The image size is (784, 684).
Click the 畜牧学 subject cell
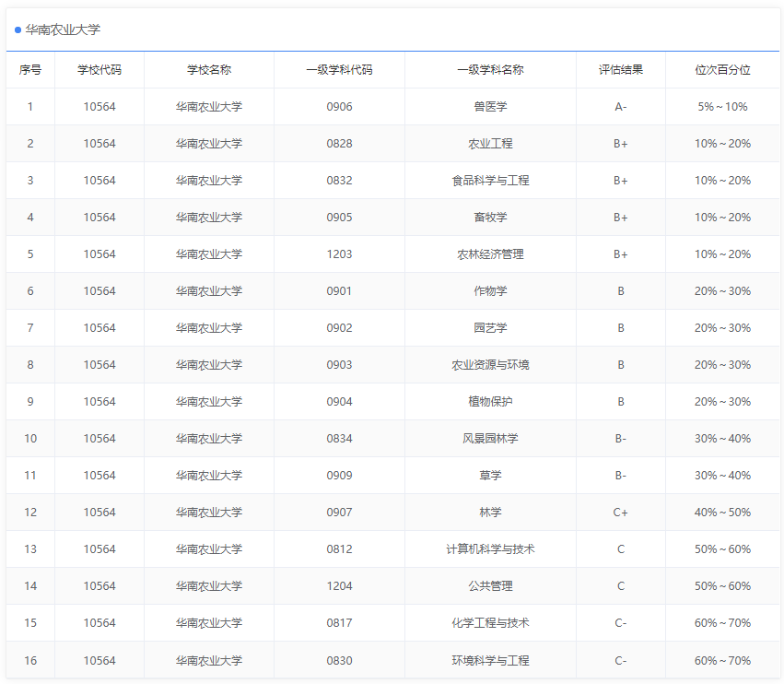point(490,218)
